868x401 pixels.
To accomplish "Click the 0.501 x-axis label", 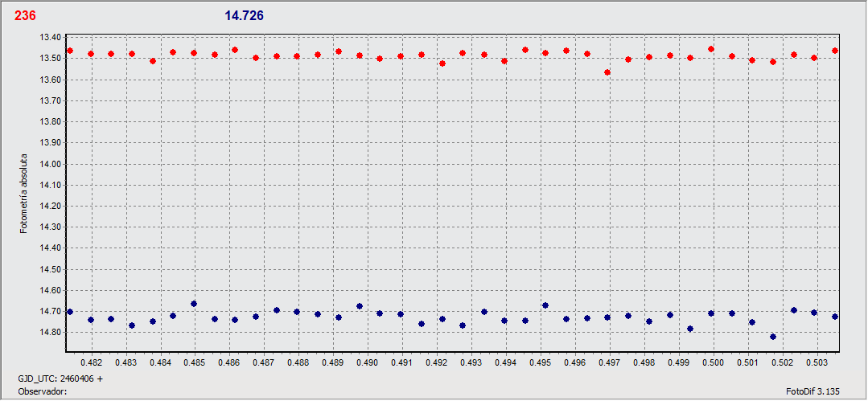I will coord(747,363).
